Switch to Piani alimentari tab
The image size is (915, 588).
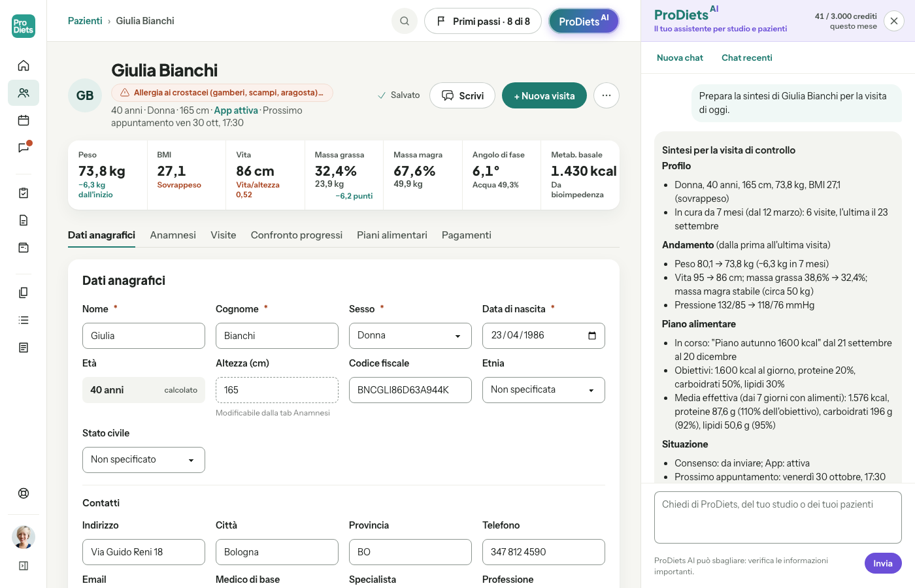pos(392,235)
